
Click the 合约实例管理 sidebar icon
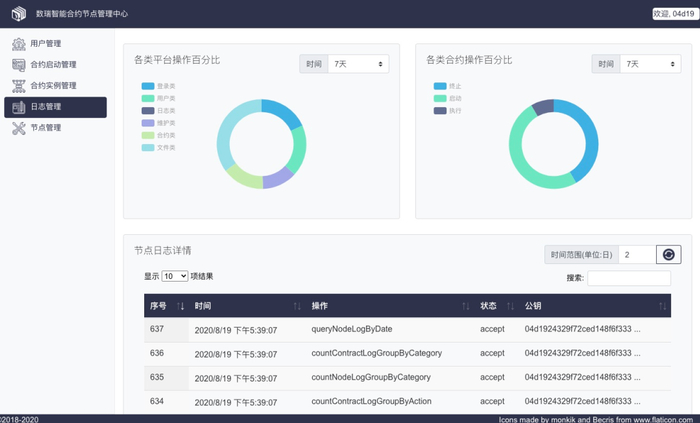click(x=19, y=86)
